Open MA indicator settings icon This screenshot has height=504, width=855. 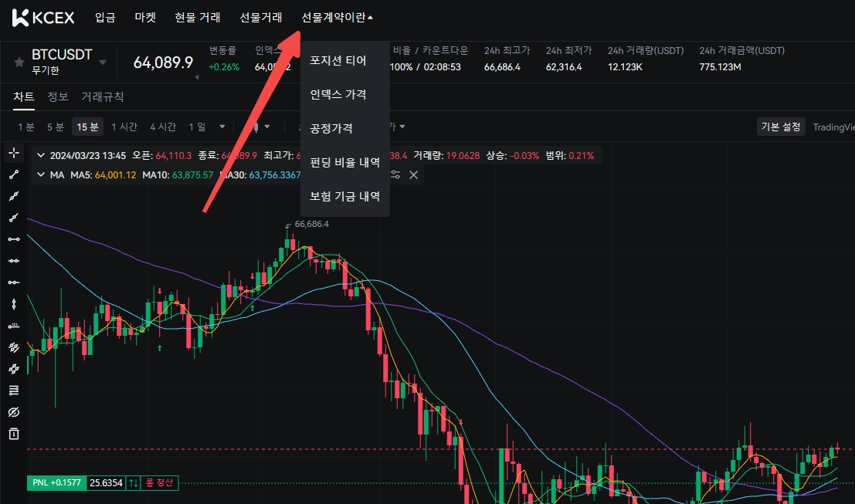coord(395,175)
